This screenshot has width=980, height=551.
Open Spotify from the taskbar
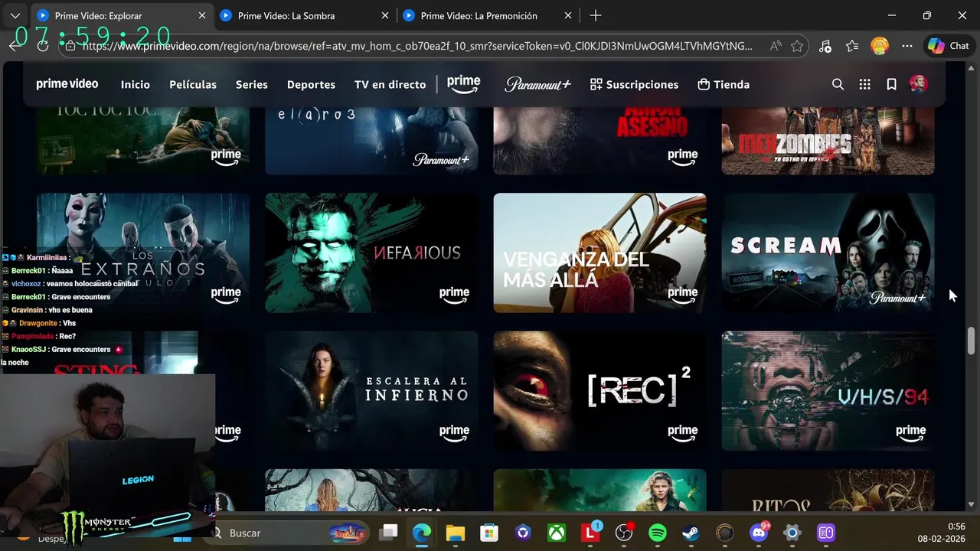658,533
